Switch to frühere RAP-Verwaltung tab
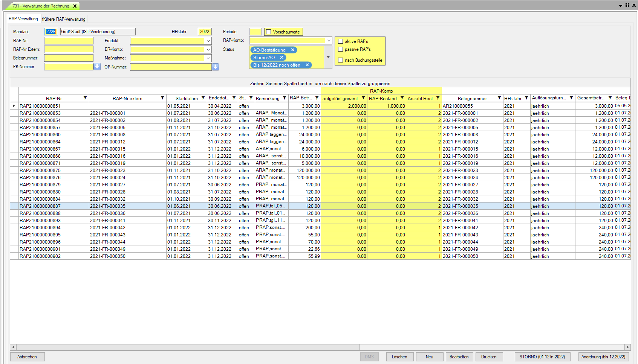 tap(64, 19)
